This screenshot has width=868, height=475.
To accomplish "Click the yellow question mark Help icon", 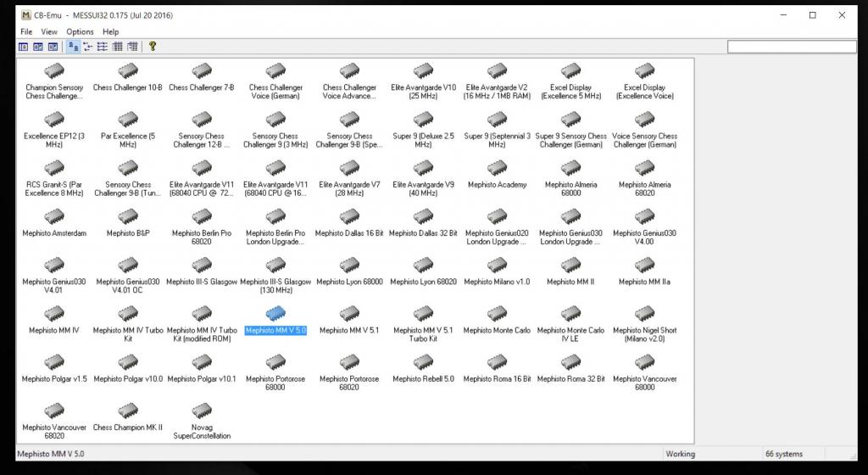I will (153, 47).
